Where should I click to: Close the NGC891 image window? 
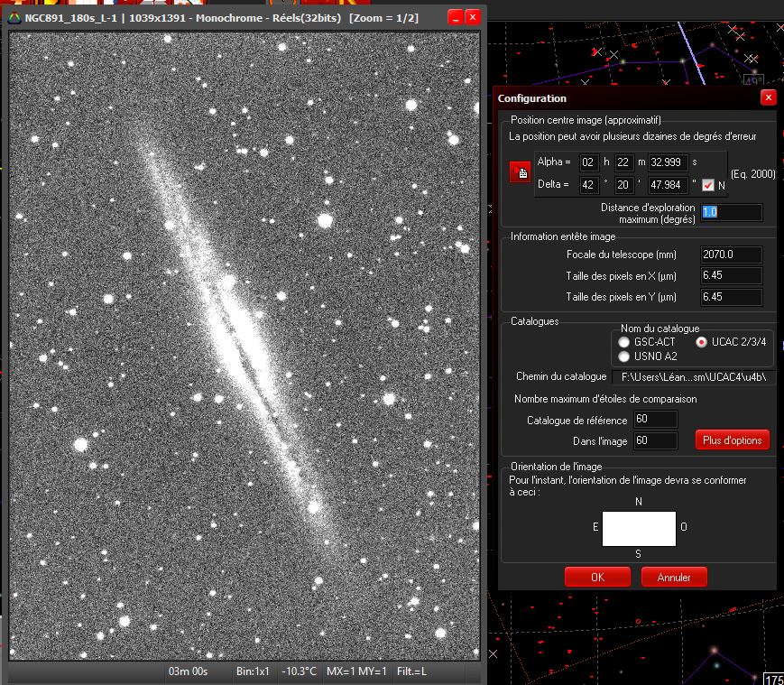[x=473, y=17]
